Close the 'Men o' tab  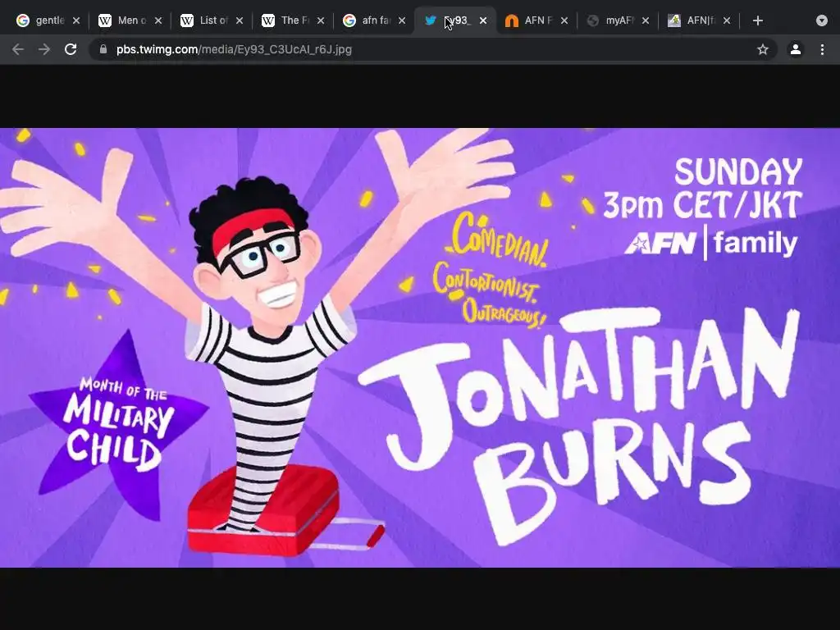pos(158,21)
